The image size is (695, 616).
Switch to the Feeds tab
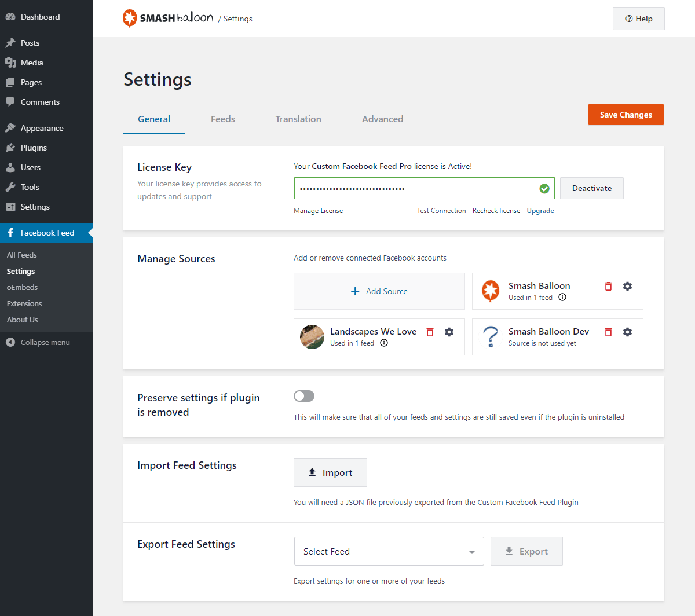click(222, 119)
